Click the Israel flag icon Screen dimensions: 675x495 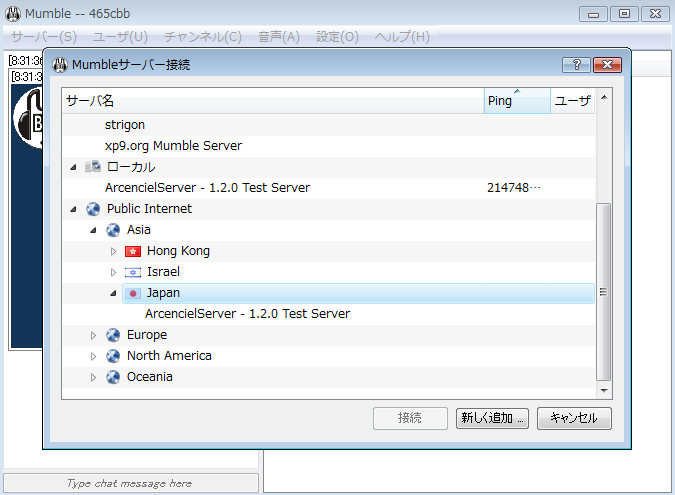133,272
